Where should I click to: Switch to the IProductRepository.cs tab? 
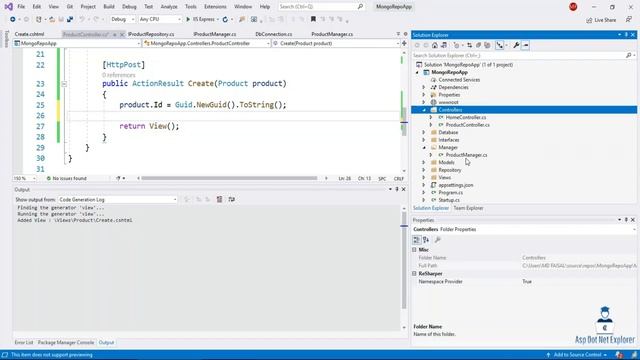pos(151,34)
